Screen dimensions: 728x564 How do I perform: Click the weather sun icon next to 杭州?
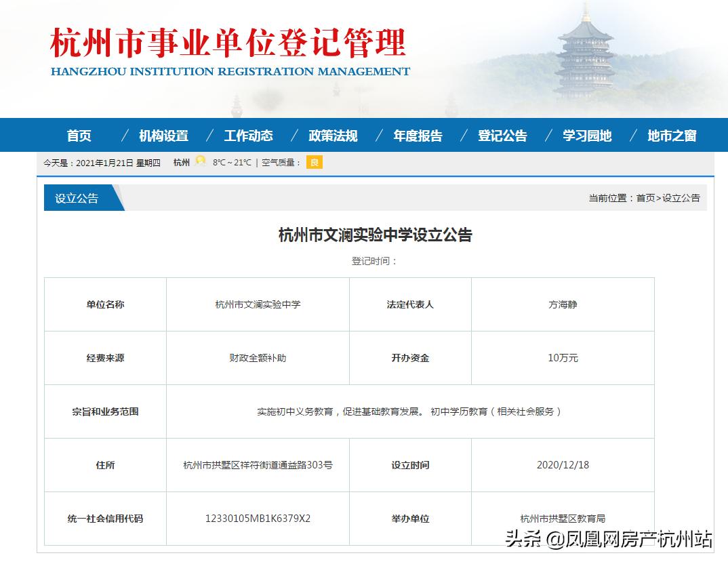(x=200, y=161)
